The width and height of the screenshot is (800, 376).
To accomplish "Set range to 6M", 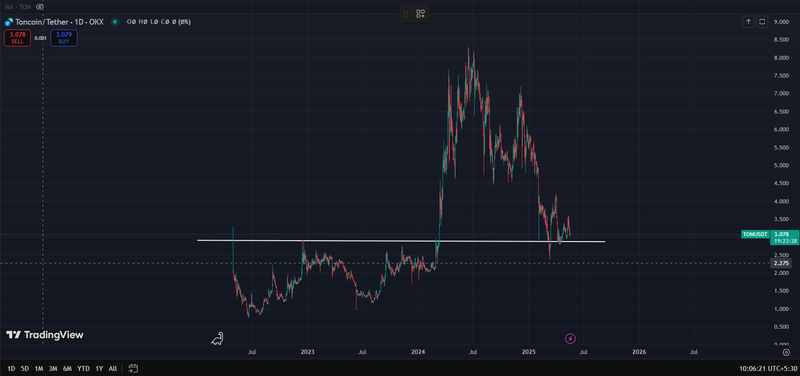I will pos(67,368).
